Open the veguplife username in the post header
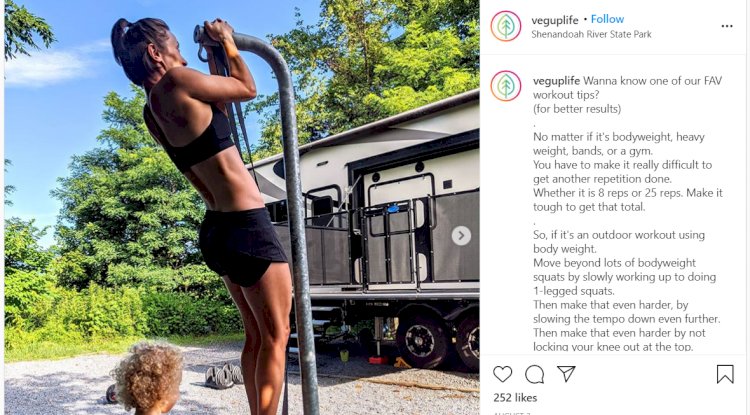The width and height of the screenshot is (750, 415). [x=555, y=20]
